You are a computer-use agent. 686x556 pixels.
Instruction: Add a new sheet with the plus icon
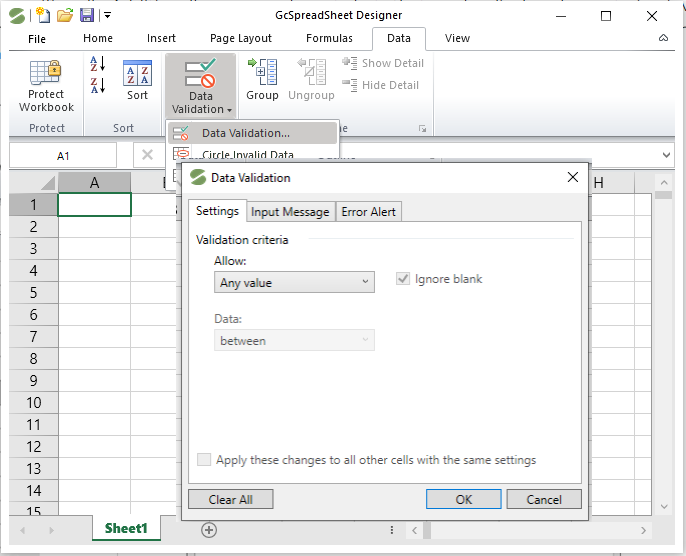(x=209, y=530)
